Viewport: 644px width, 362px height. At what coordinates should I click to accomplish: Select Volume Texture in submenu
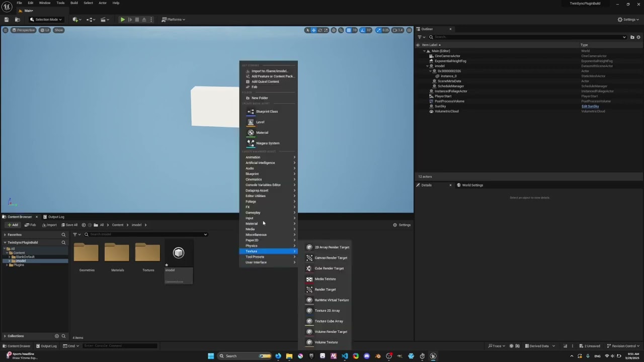click(x=327, y=342)
